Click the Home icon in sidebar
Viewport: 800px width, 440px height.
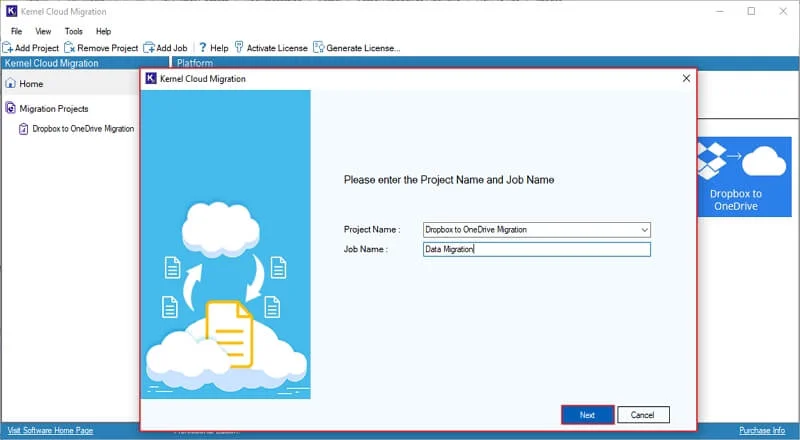click(10, 83)
